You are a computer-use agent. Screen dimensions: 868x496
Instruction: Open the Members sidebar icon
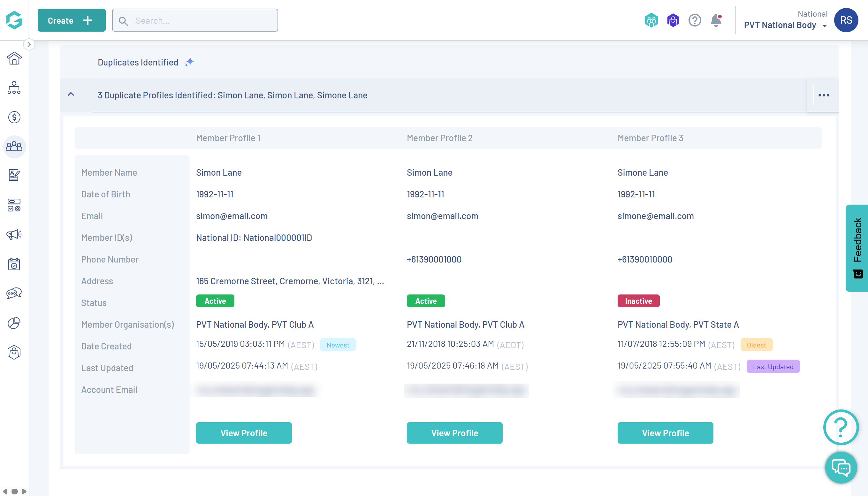pyautogui.click(x=14, y=147)
